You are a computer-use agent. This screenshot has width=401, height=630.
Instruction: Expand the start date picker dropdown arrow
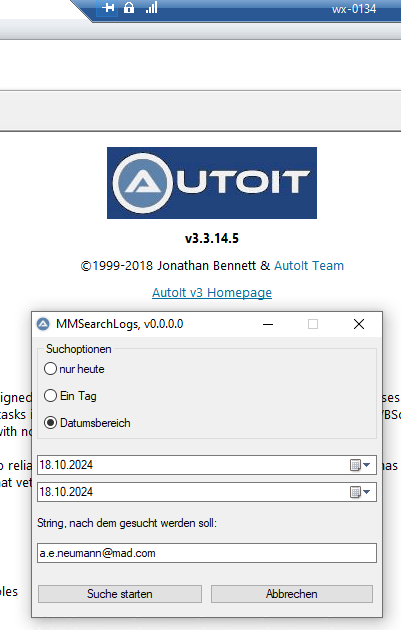[366, 465]
